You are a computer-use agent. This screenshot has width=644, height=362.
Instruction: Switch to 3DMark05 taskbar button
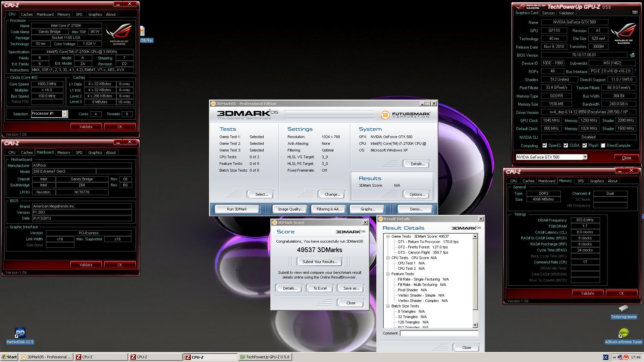(46, 357)
